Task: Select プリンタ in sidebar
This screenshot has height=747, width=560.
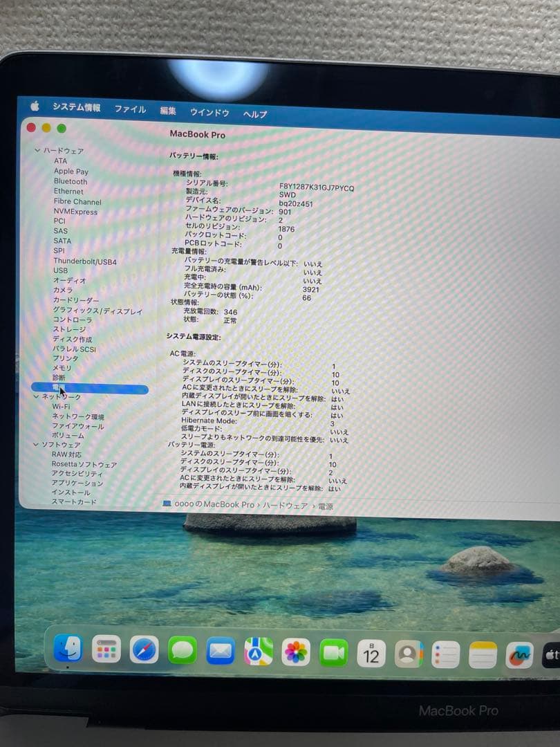Action: coord(65,358)
